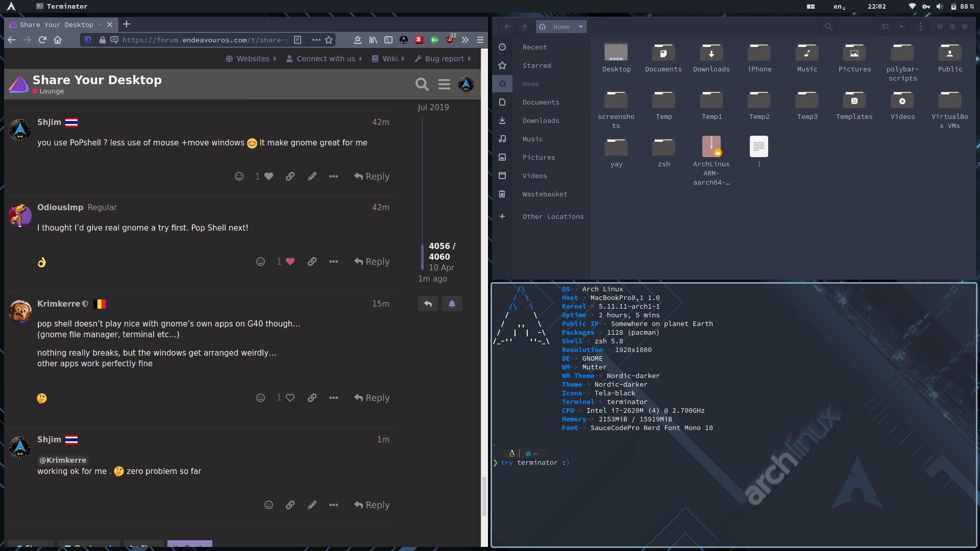Click timeline back-reply arrow button

coord(428,304)
